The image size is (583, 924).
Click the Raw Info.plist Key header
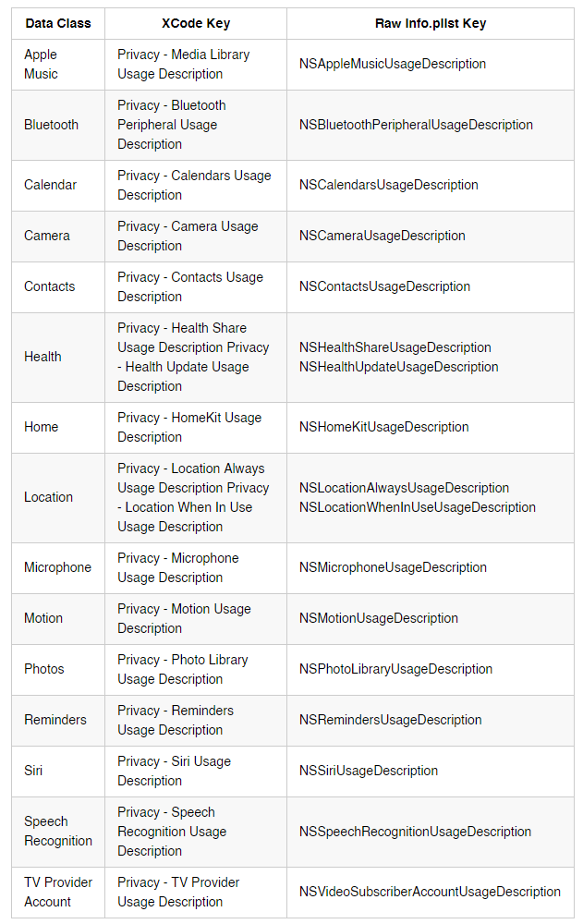[x=431, y=24]
